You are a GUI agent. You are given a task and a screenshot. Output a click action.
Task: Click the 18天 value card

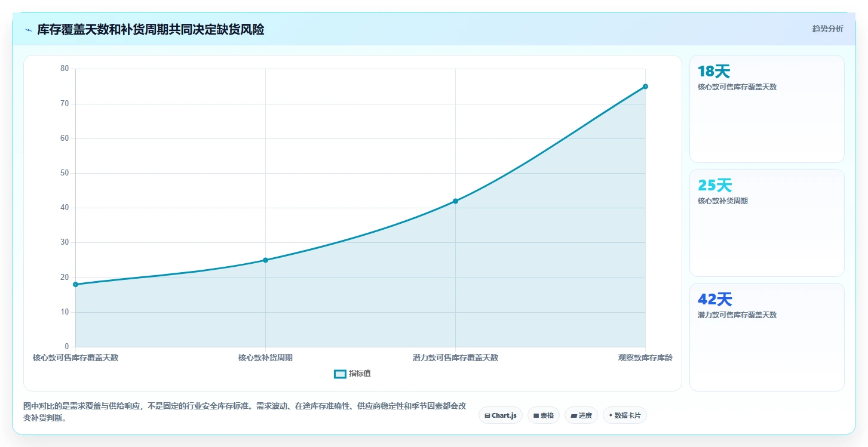767,109
